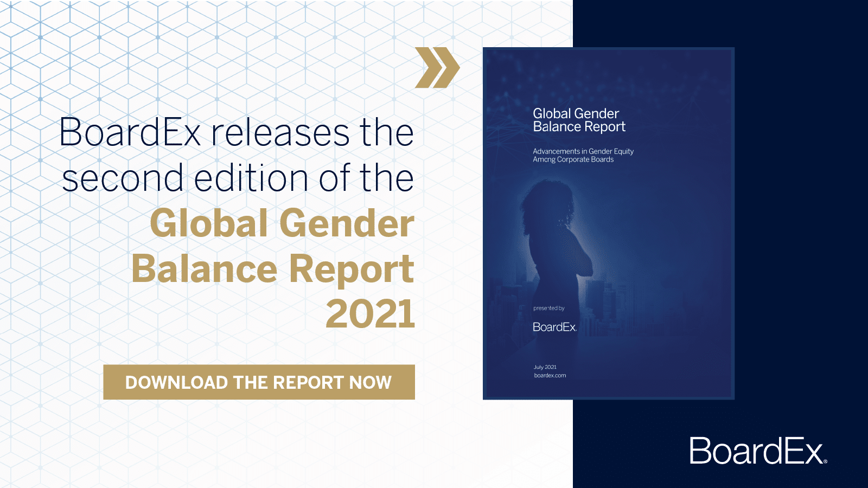Viewport: 868px width, 488px height.
Task: Toggle the 'presented by' label on the cover
Action: (x=550, y=309)
